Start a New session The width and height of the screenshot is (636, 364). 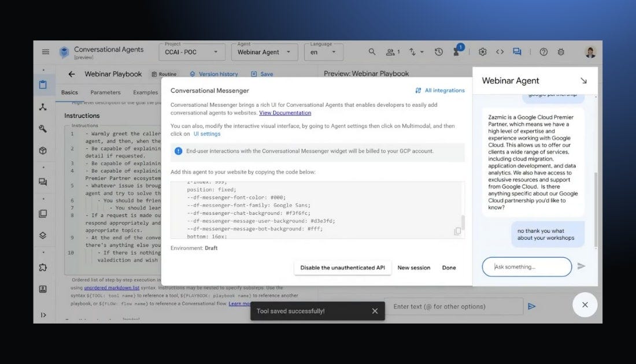point(414,268)
